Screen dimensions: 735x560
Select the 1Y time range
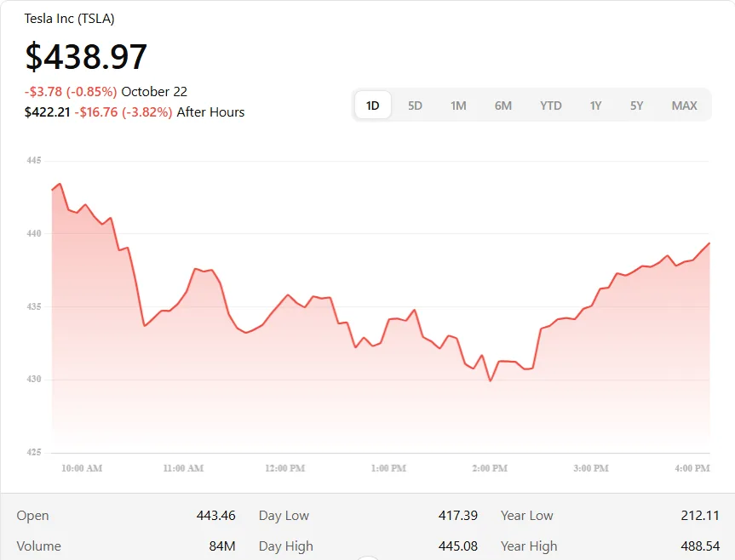(595, 106)
